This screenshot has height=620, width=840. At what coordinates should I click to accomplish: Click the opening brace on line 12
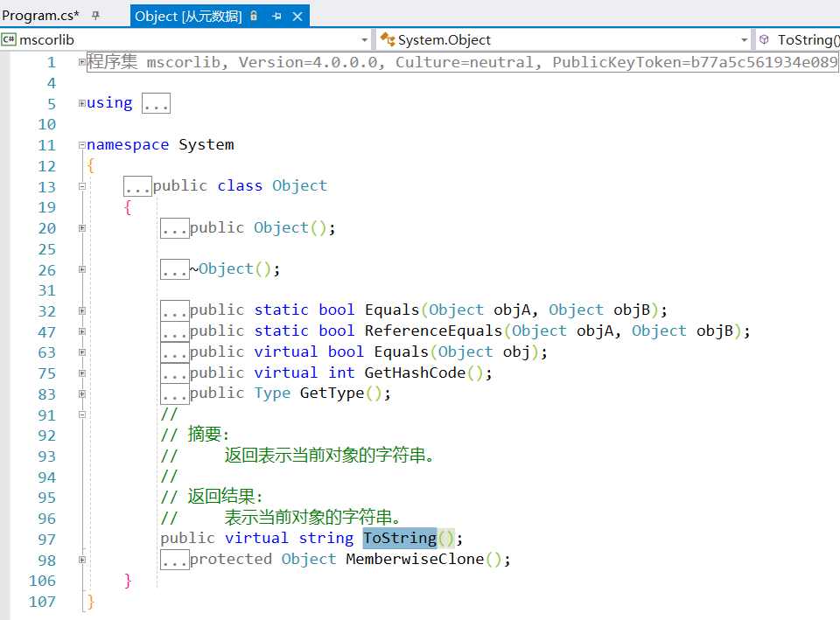[x=91, y=165]
